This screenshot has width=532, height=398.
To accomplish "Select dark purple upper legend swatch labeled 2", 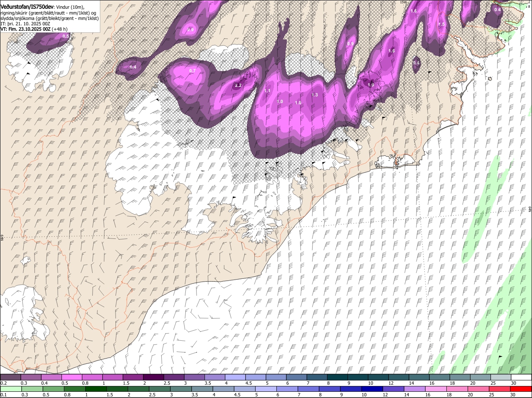I will (x=153, y=377).
